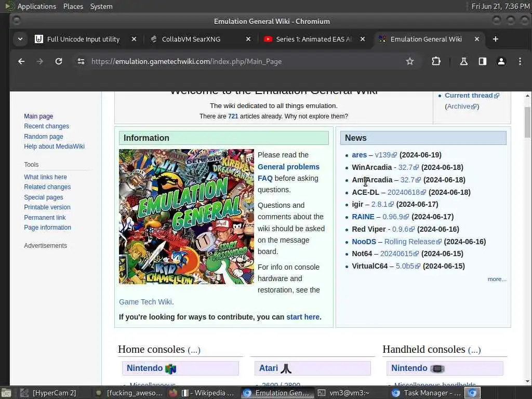Click the Emulation General collage image
The height and width of the screenshot is (399, 532).
point(187,217)
